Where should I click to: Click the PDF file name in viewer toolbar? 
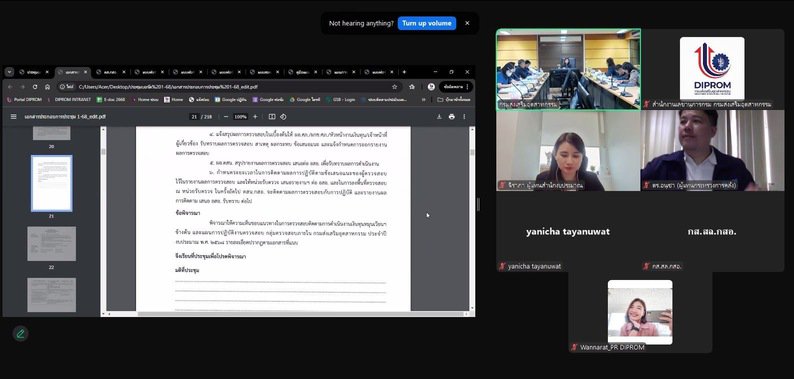pos(65,117)
